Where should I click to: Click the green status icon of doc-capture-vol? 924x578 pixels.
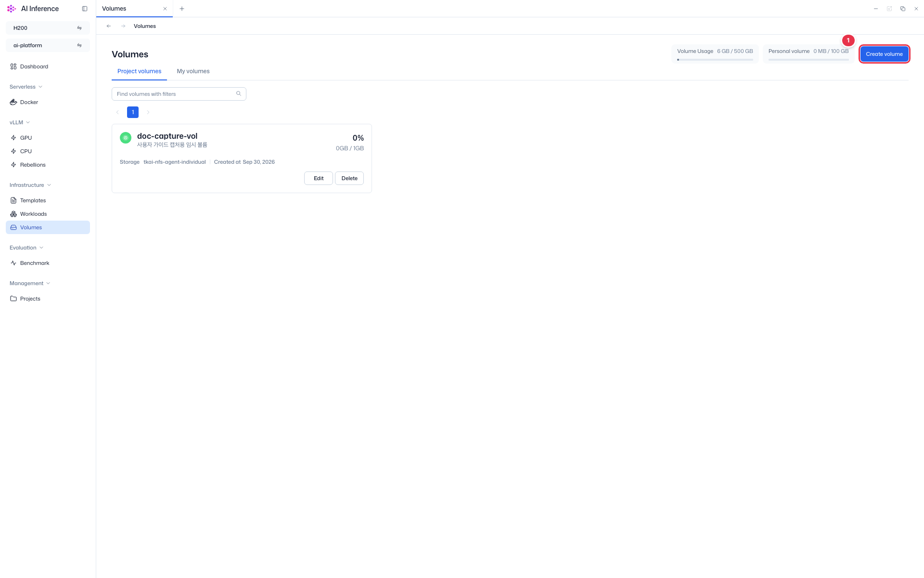126,138
